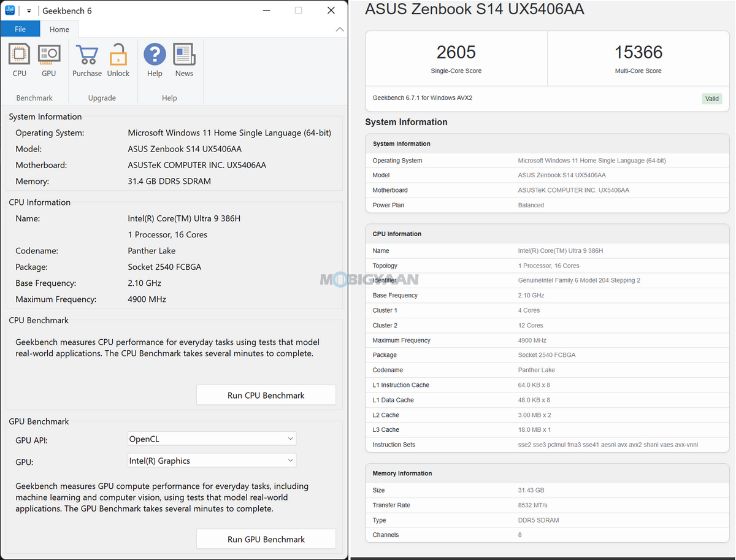Click the large 'ASUS Zenbook S14 UX5406AA' page heading
The height and width of the screenshot is (560, 736).
click(x=475, y=9)
